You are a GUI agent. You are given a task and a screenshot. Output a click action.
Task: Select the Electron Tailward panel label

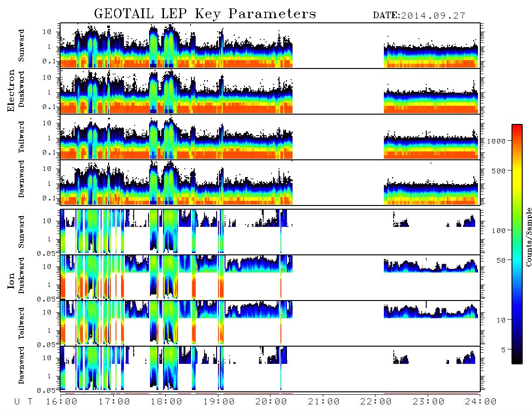[21, 137]
